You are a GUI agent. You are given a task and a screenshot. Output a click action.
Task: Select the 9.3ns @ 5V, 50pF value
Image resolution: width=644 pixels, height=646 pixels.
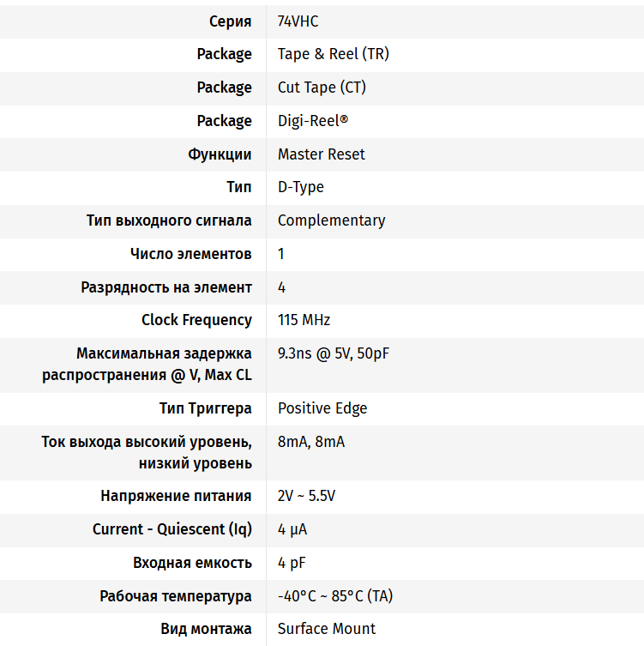click(x=334, y=353)
